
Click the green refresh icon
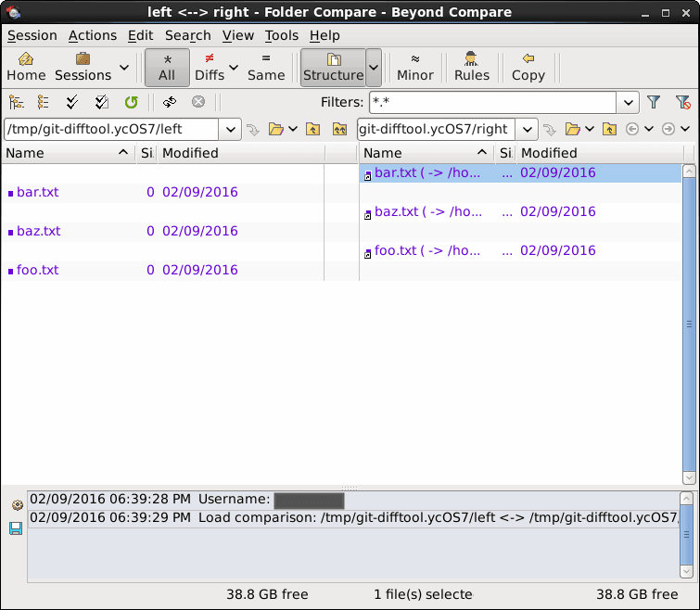click(x=132, y=102)
